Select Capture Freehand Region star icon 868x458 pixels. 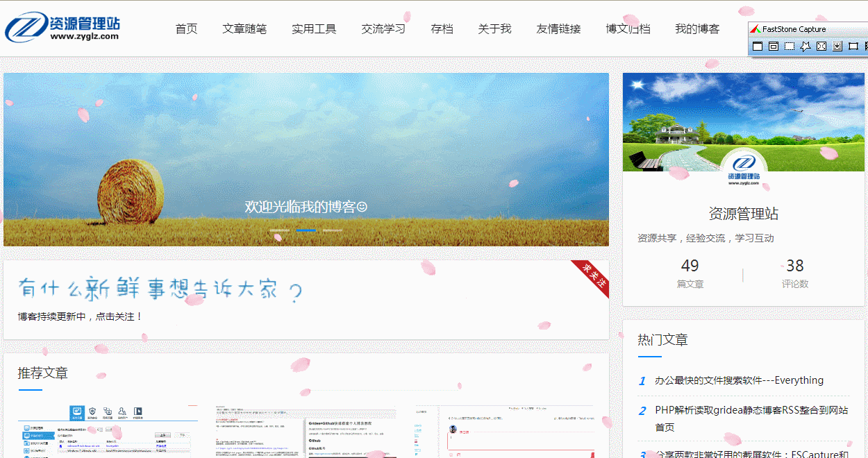806,46
